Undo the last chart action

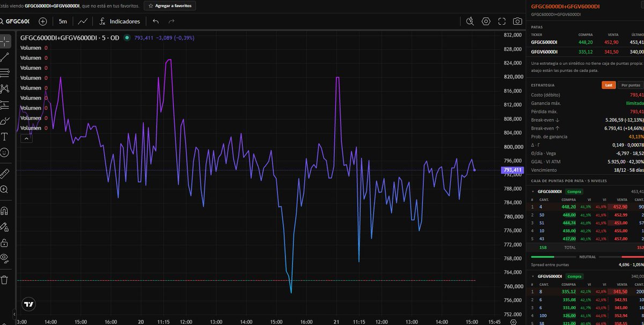click(x=156, y=21)
